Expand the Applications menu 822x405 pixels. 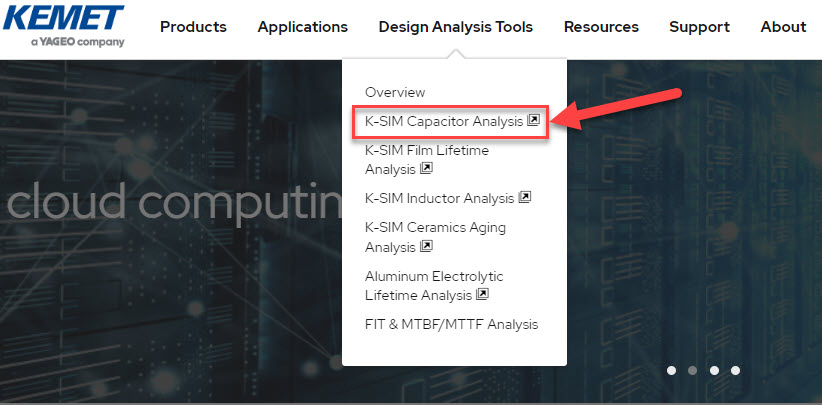tap(302, 27)
